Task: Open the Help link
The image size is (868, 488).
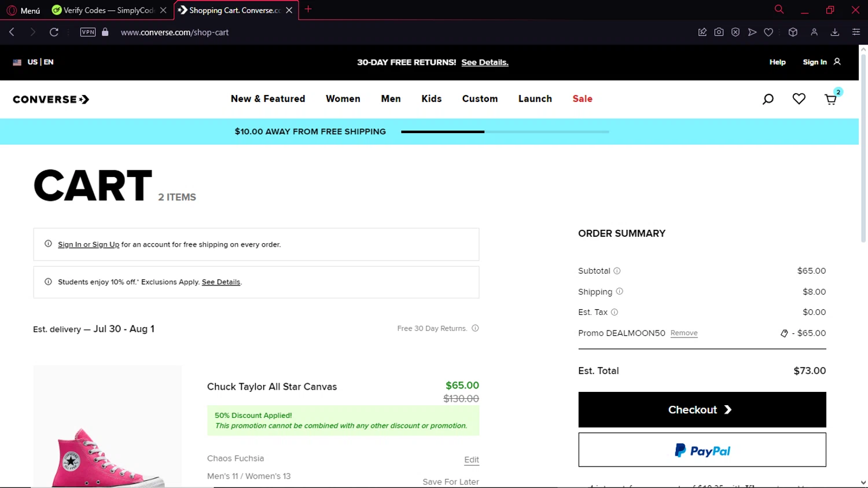Action: 777,62
